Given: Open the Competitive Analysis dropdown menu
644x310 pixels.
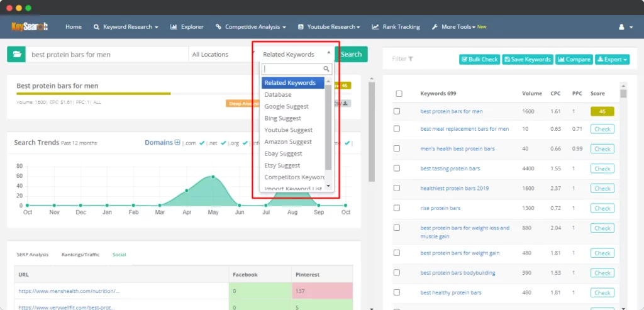Looking at the screenshot, I should point(251,27).
